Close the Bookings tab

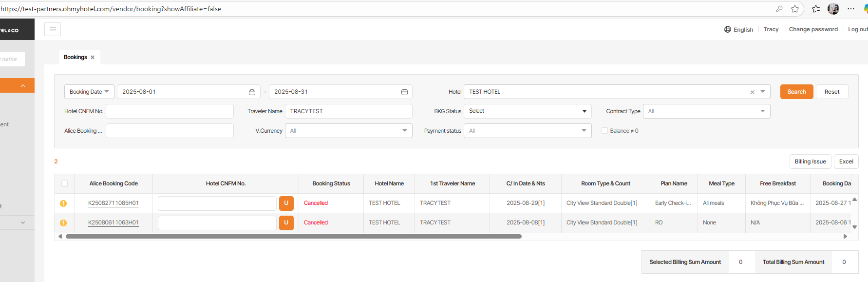[x=93, y=58]
